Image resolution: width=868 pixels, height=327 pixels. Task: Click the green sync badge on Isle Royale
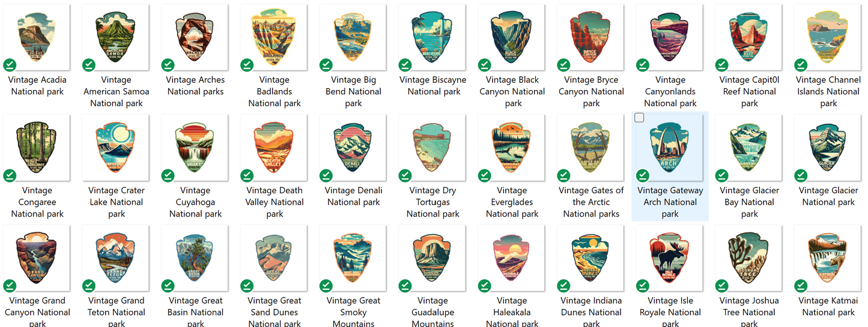643,286
